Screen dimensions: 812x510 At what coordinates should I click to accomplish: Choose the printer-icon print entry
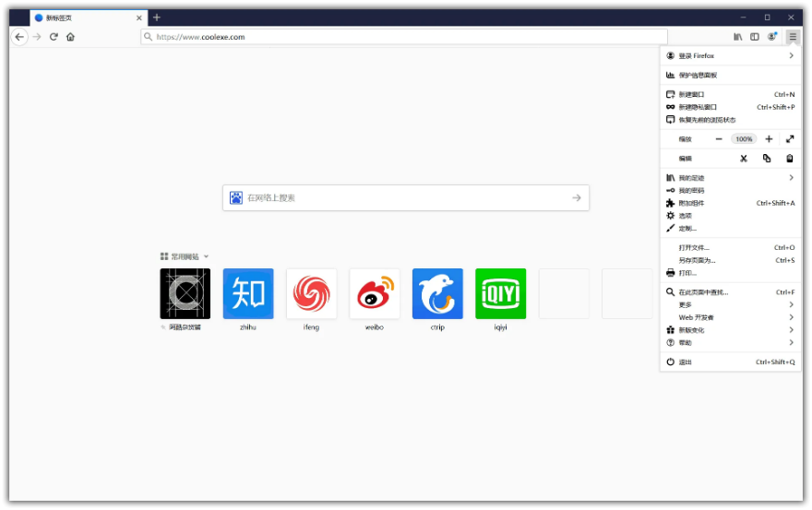[x=730, y=273]
